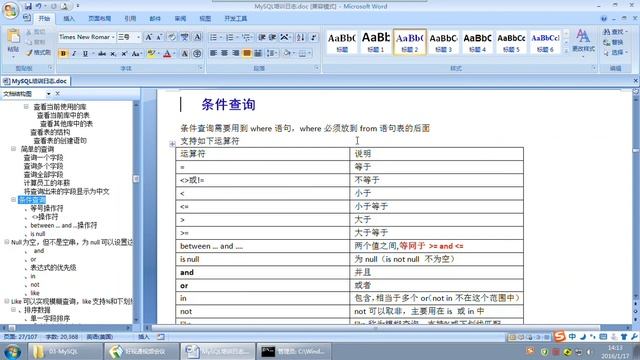Switch to the 插入 ribbon tab
Viewport: 640px width, 360px height.
[x=69, y=19]
